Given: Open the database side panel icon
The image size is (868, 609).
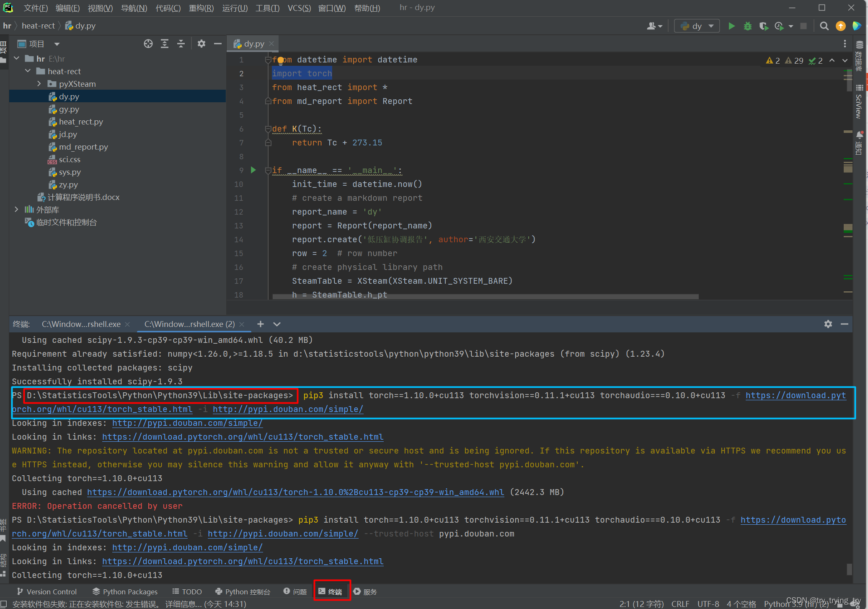Looking at the screenshot, I should pyautogui.click(x=860, y=55).
